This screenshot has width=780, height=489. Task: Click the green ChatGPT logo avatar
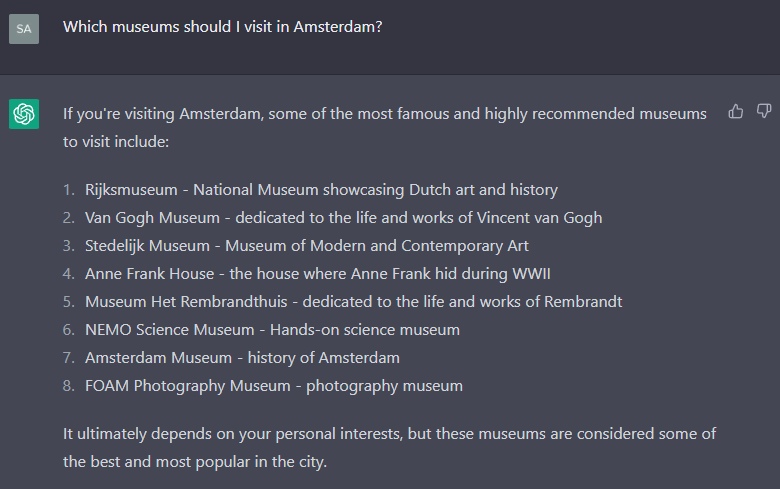(x=24, y=114)
